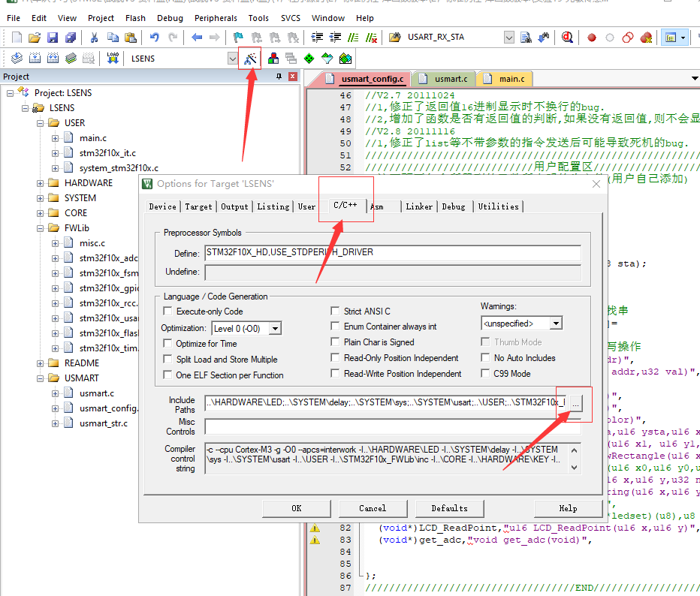
Task: Collapse the FWLib folder
Action: pyautogui.click(x=40, y=228)
